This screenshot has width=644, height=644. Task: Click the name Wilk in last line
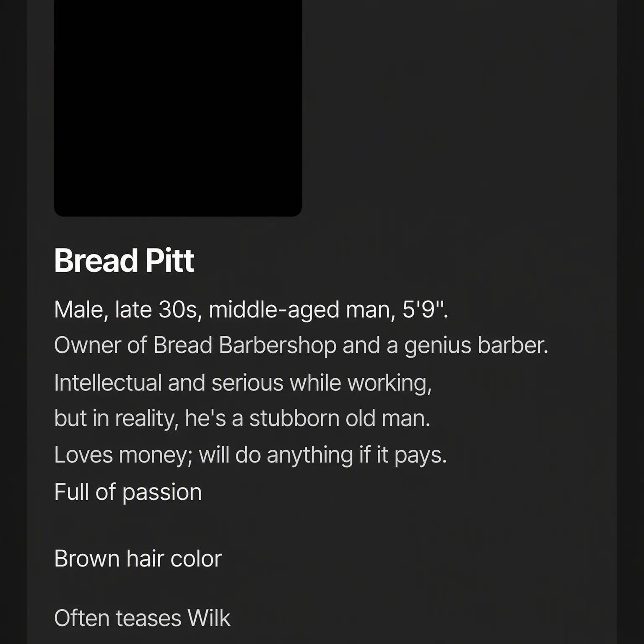click(x=209, y=618)
